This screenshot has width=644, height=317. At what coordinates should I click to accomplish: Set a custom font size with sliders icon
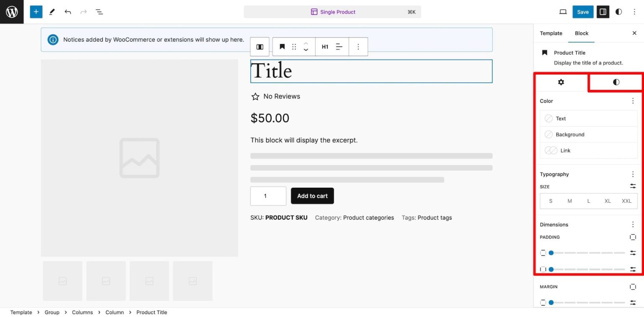click(x=633, y=186)
